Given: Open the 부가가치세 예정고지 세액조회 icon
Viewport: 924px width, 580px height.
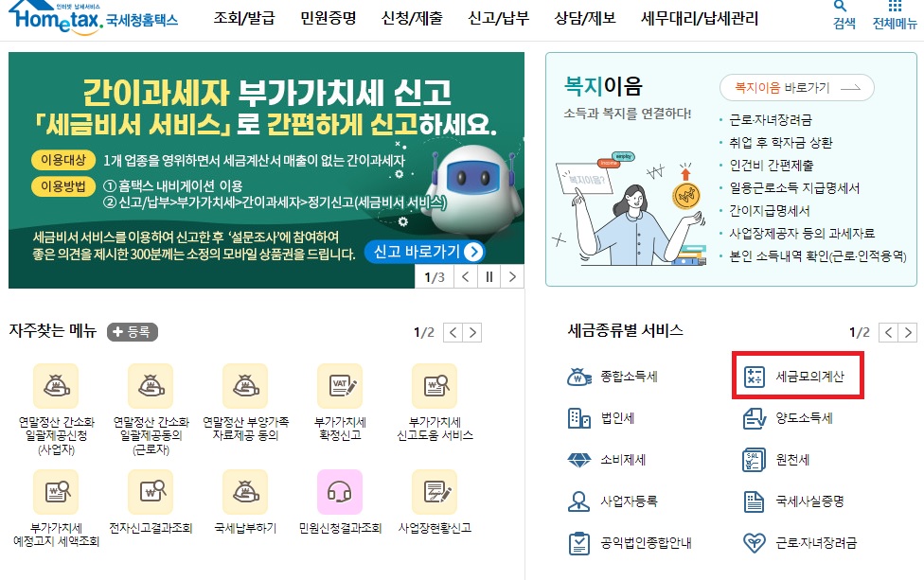Looking at the screenshot, I should click(56, 492).
